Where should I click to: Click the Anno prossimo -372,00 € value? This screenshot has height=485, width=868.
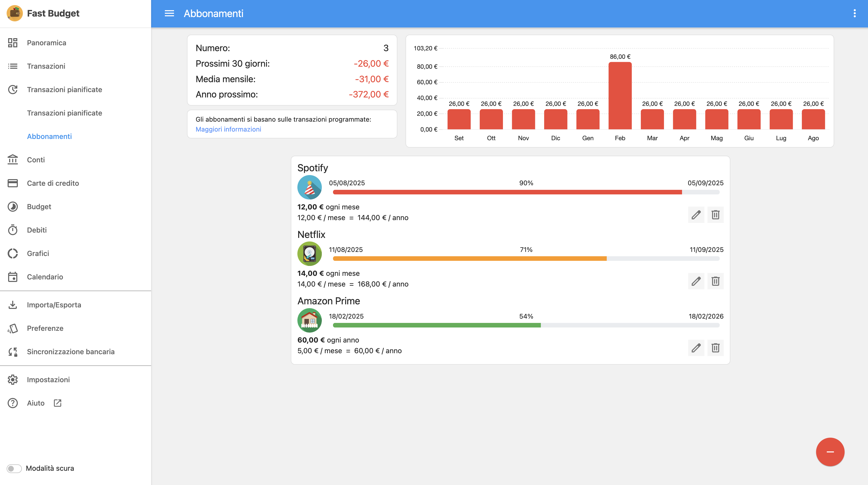pyautogui.click(x=369, y=94)
